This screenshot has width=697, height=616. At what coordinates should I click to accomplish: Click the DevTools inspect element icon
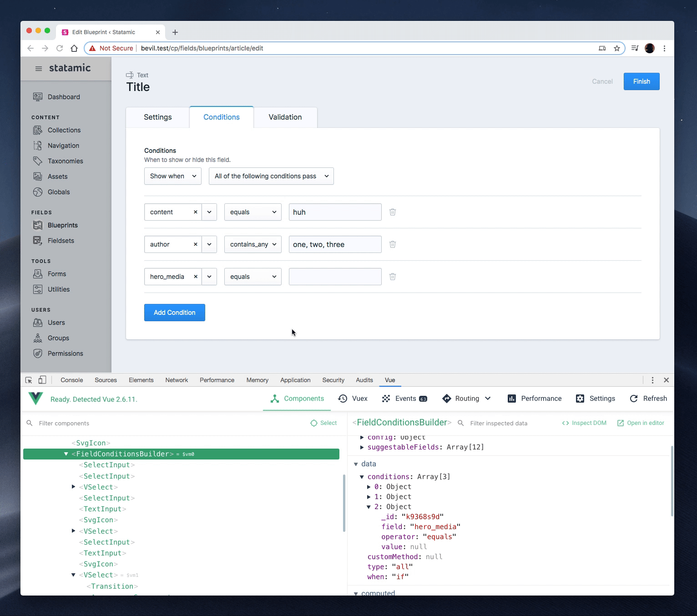[x=29, y=380]
